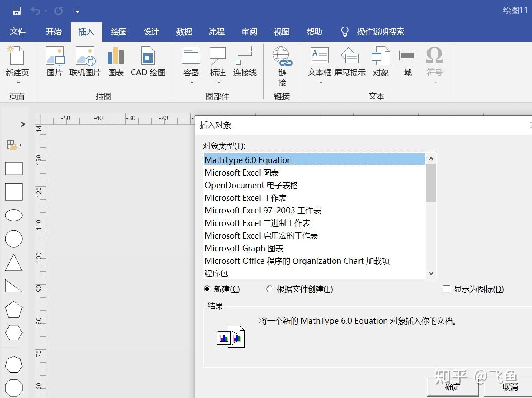Click the CAD 绘图 insert icon
The width and height of the screenshot is (532, 398).
click(148, 61)
